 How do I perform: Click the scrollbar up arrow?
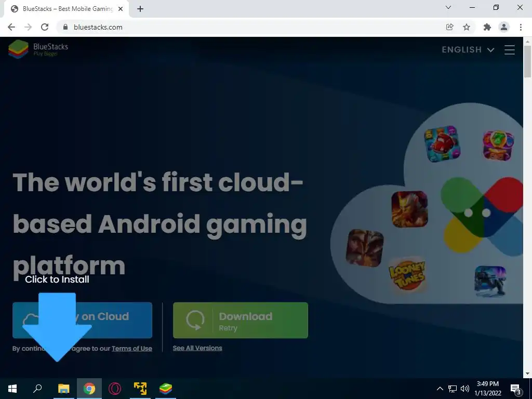click(x=527, y=42)
